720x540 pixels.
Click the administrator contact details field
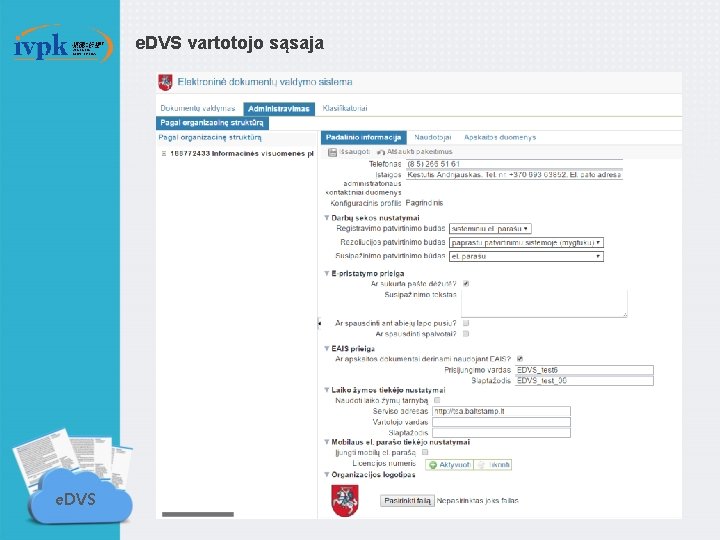(x=514, y=175)
